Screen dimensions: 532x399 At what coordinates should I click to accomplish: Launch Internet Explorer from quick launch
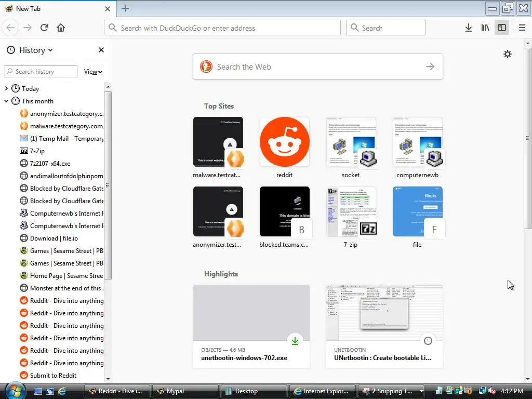click(62, 391)
